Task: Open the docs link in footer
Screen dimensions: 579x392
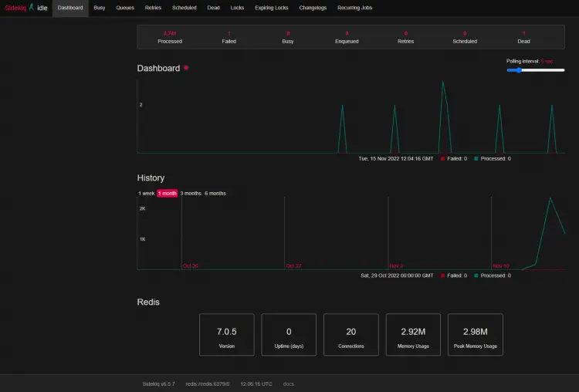Action: pyautogui.click(x=288, y=384)
